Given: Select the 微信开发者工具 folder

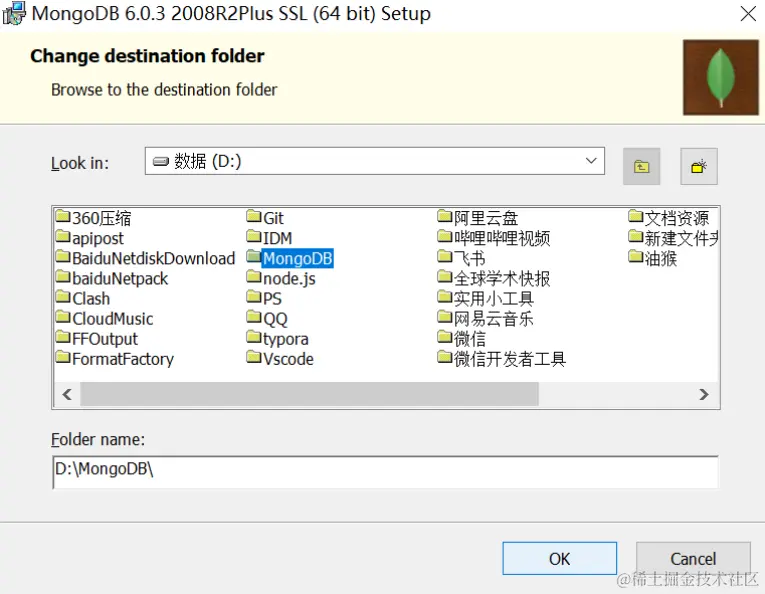Looking at the screenshot, I should 502,358.
